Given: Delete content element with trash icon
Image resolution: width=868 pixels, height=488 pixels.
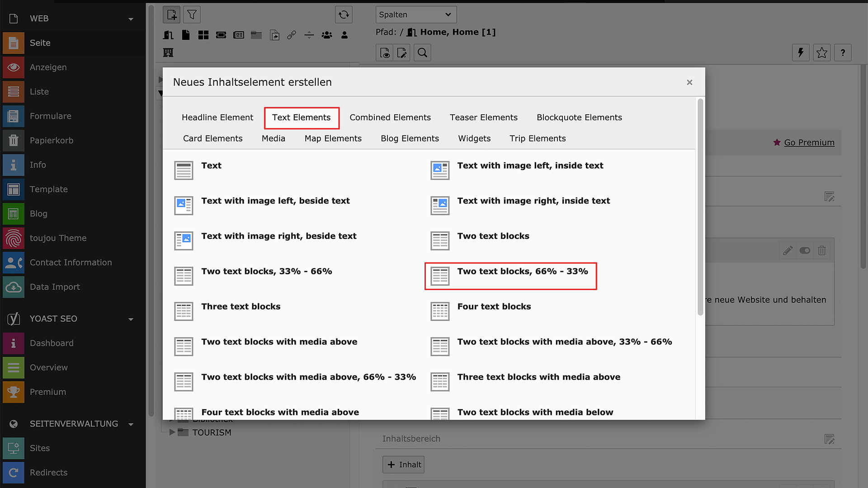Looking at the screenshot, I should pyautogui.click(x=822, y=250).
